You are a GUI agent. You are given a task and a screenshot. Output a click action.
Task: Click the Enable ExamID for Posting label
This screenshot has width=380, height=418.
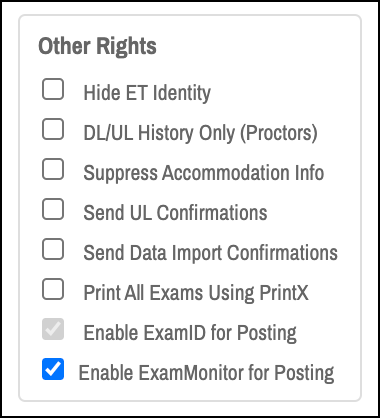pos(190,333)
